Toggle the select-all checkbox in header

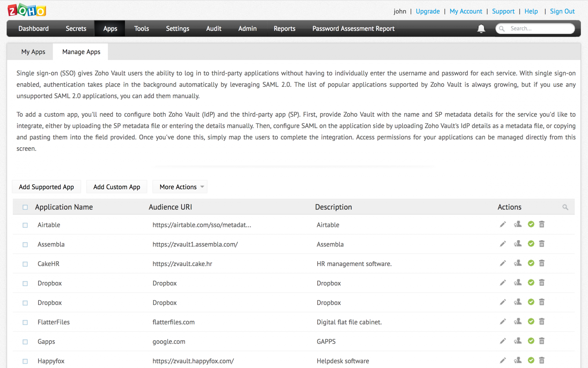[x=25, y=207]
